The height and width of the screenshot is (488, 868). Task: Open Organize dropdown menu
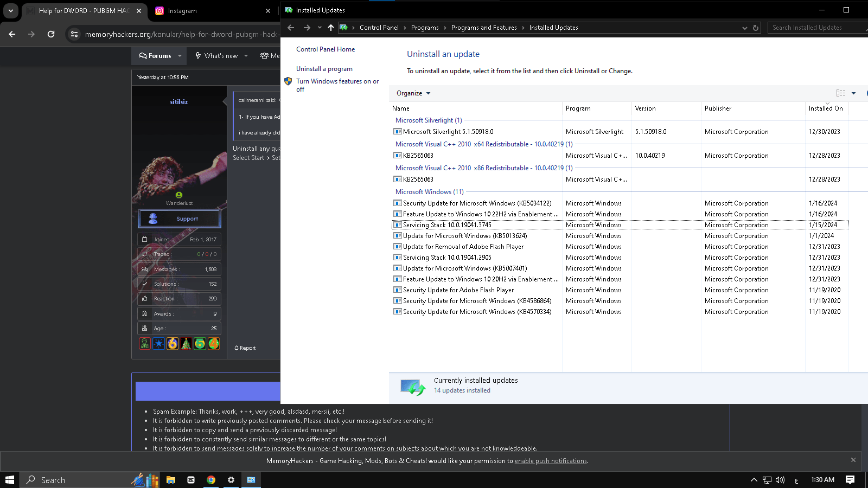[413, 93]
